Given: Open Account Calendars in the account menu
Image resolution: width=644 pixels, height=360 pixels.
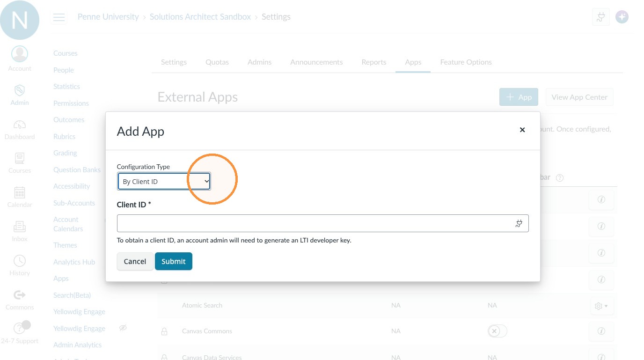Looking at the screenshot, I should tap(68, 224).
